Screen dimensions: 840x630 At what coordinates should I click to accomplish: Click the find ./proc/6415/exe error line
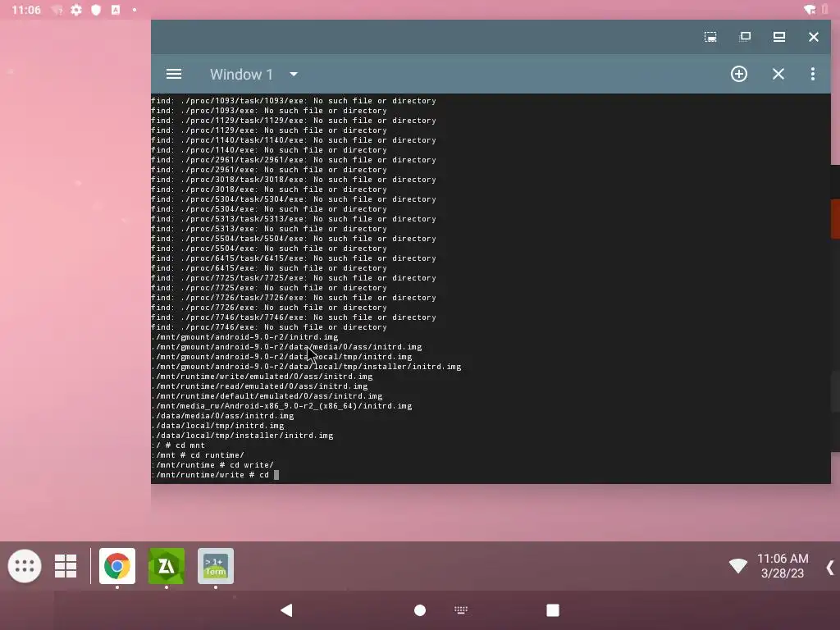tap(269, 268)
